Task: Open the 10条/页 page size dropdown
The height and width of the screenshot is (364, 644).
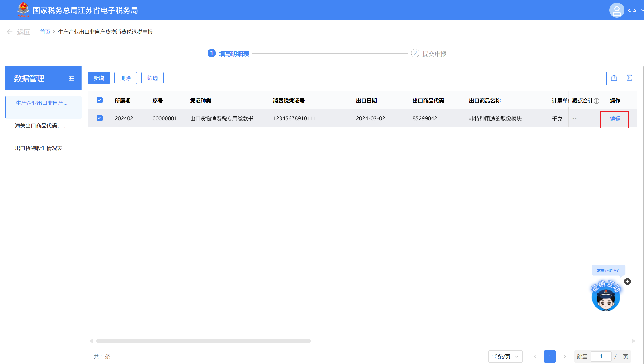Action: point(505,356)
